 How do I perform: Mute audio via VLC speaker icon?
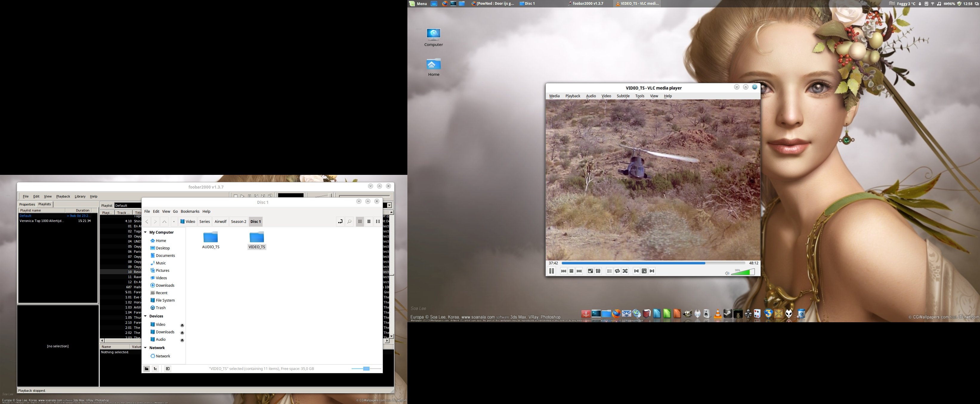[727, 273]
